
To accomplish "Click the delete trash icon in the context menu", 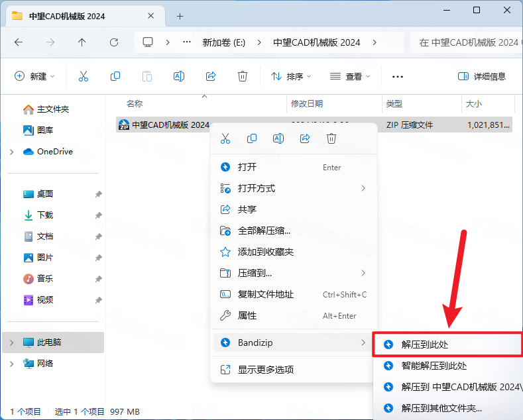I will [x=331, y=138].
